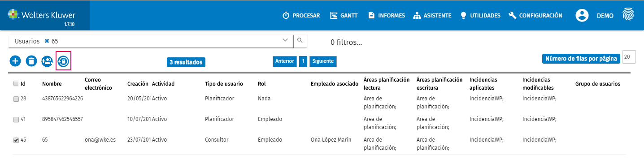Screen dimensions: 644x164
Task: Click the delete trash icon
Action: 31,61
